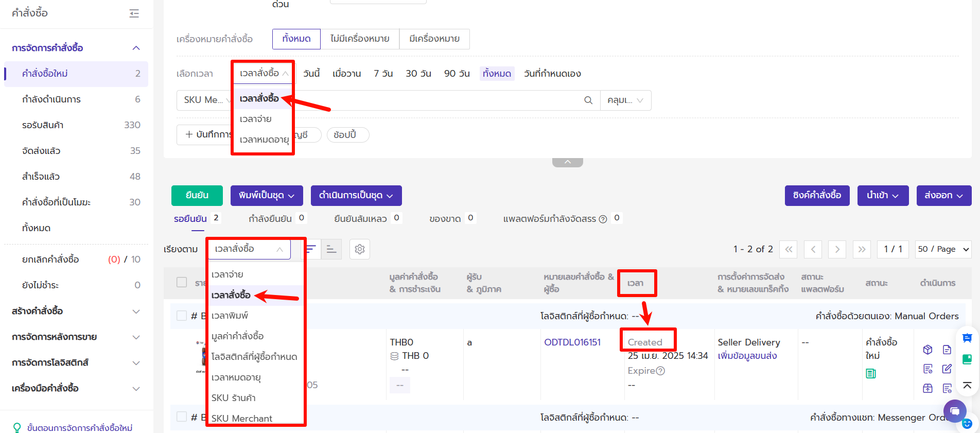
Task: Select the ไม่มีเครื่องหมาย order mark filter
Action: coord(360,39)
